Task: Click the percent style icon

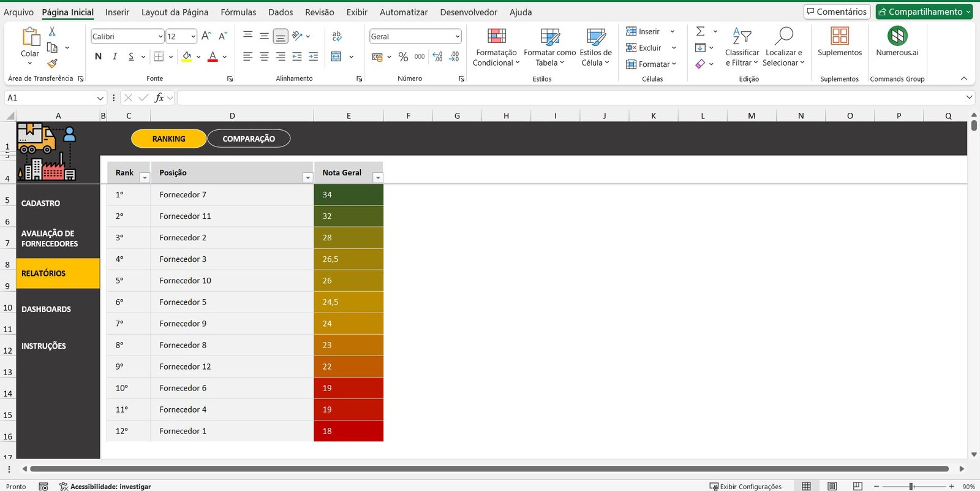Action: 403,57
